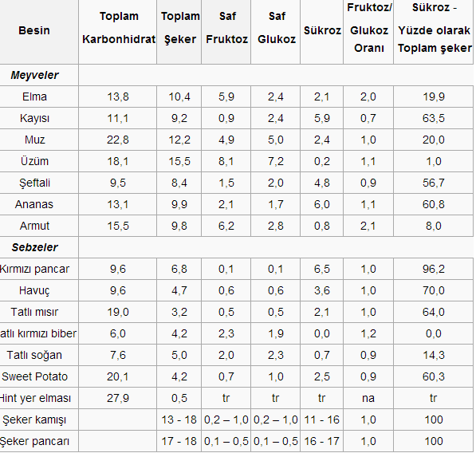Click Armut's total carbohydrate value 15,5
This screenshot has height=453, width=476.
(x=118, y=226)
